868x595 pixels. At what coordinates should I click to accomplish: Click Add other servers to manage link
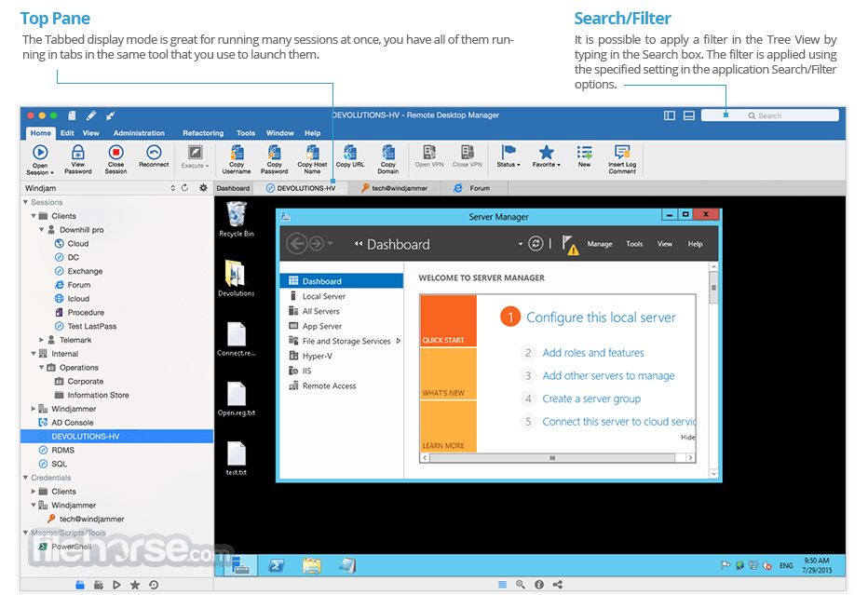point(608,376)
